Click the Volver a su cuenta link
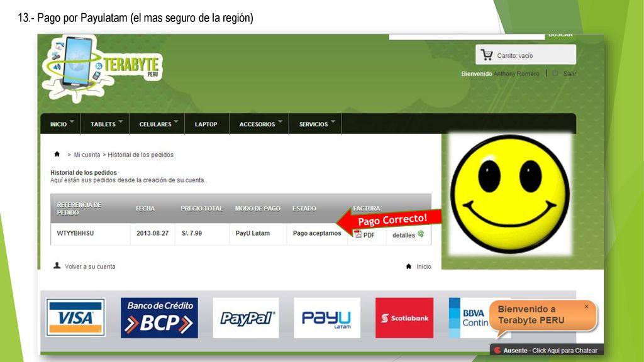Screen dimensions: 644x362 pyautogui.click(x=90, y=266)
